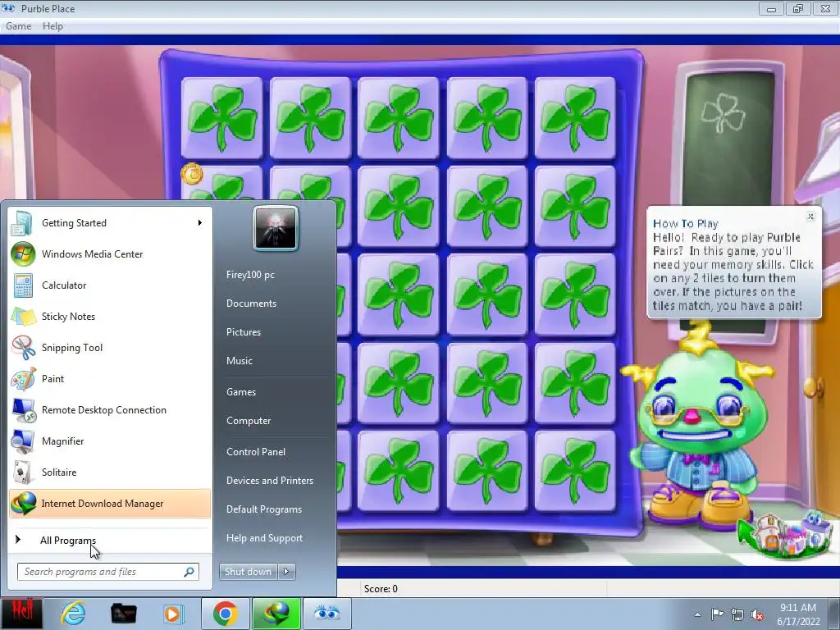840x630 pixels.
Task: Open Getting Started from Start menu
Action: pyautogui.click(x=110, y=223)
